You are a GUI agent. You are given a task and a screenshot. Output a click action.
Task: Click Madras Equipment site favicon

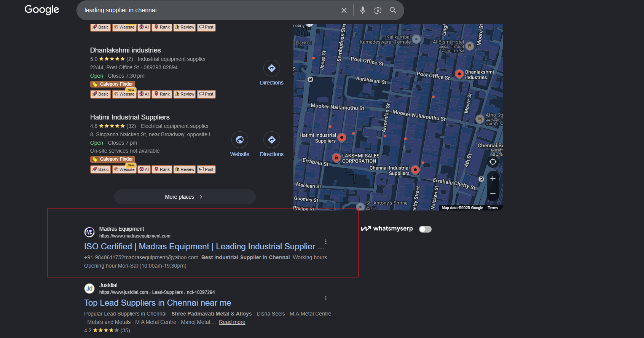pyautogui.click(x=89, y=232)
